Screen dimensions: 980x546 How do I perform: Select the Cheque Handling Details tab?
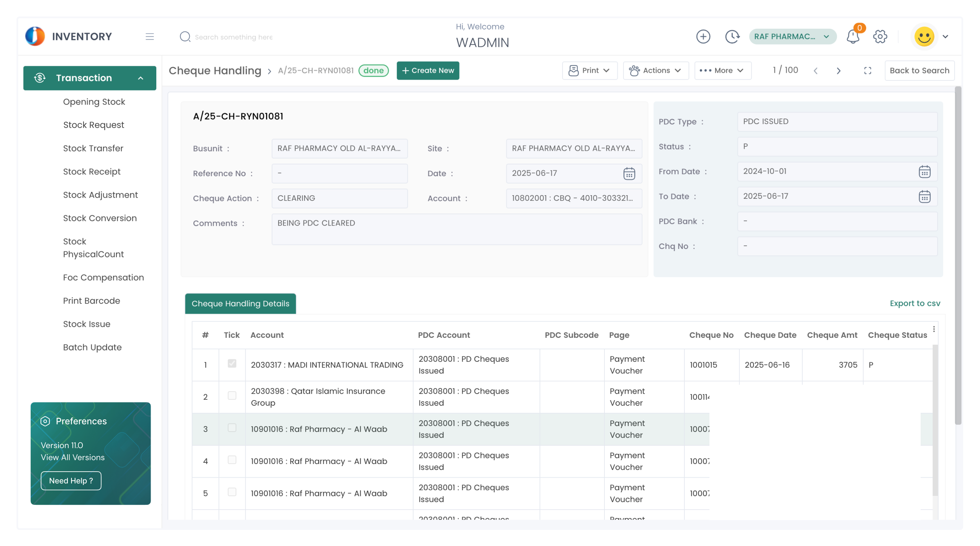tap(240, 304)
